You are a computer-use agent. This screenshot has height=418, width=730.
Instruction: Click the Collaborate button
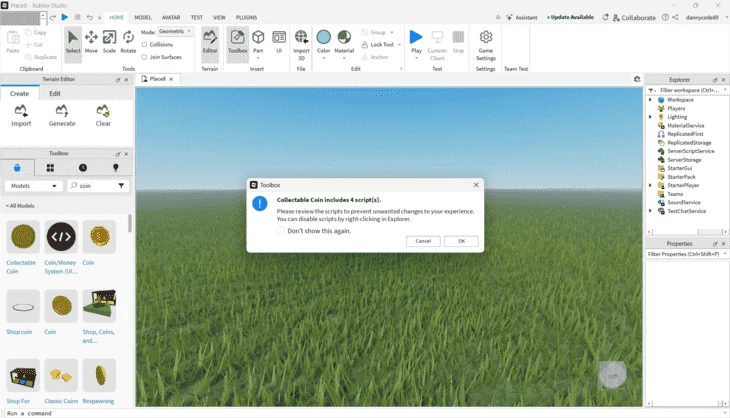click(x=634, y=17)
